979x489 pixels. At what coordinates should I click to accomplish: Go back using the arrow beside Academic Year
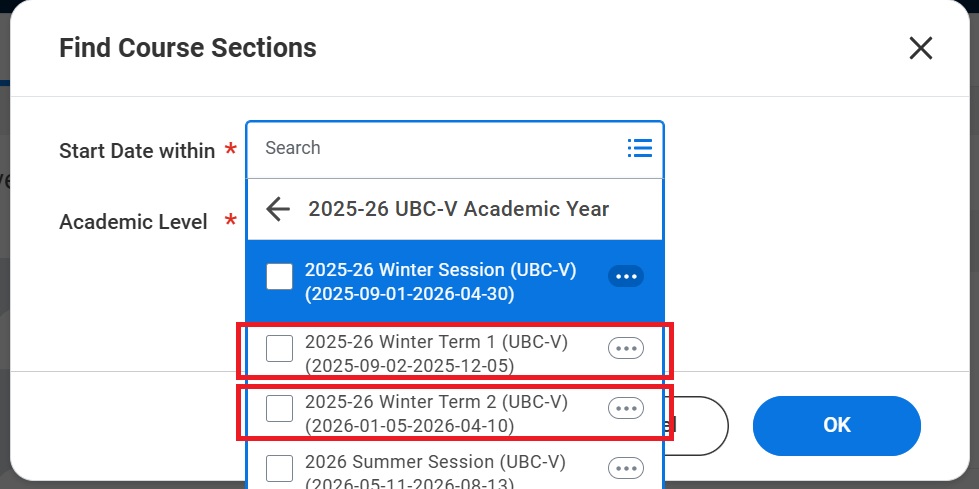coord(278,209)
